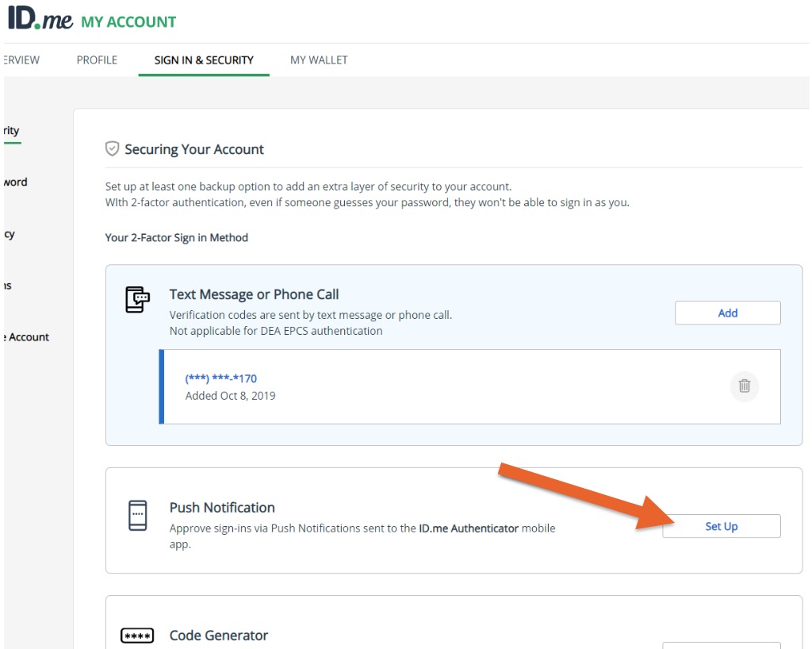Image resolution: width=812 pixels, height=649 pixels.
Task: Click the Push Notification phone icon
Action: [137, 516]
